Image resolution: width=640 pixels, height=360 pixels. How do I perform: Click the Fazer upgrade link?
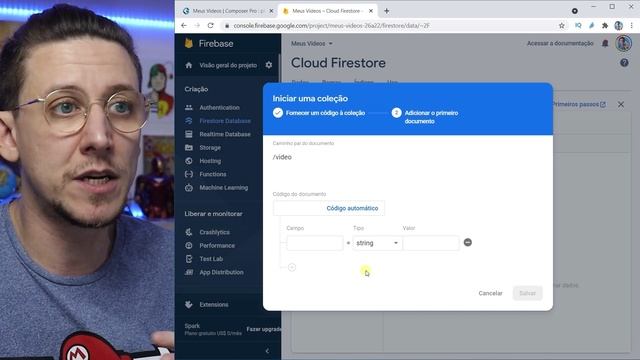(x=263, y=329)
